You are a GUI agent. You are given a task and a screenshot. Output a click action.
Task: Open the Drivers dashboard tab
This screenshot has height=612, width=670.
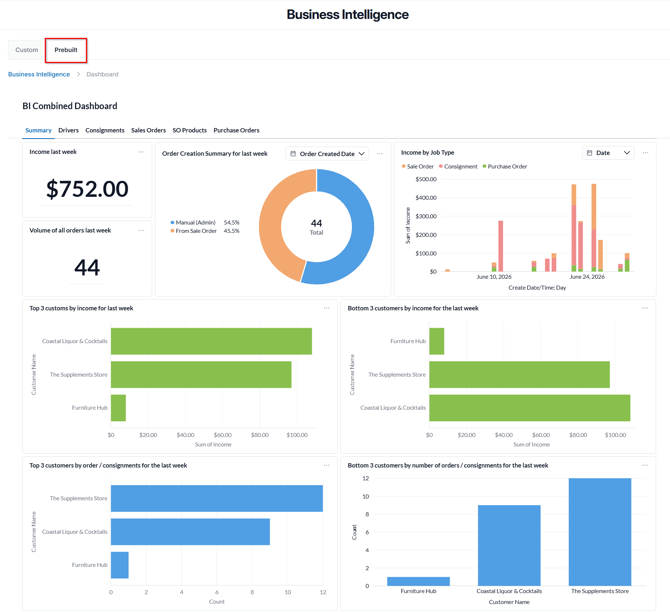[x=68, y=130]
